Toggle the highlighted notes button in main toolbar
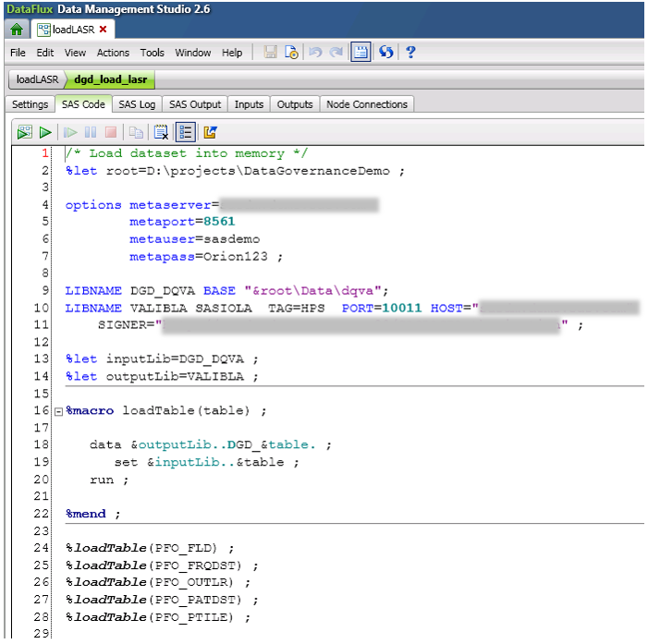The width and height of the screenshot is (648, 644). pos(361,53)
